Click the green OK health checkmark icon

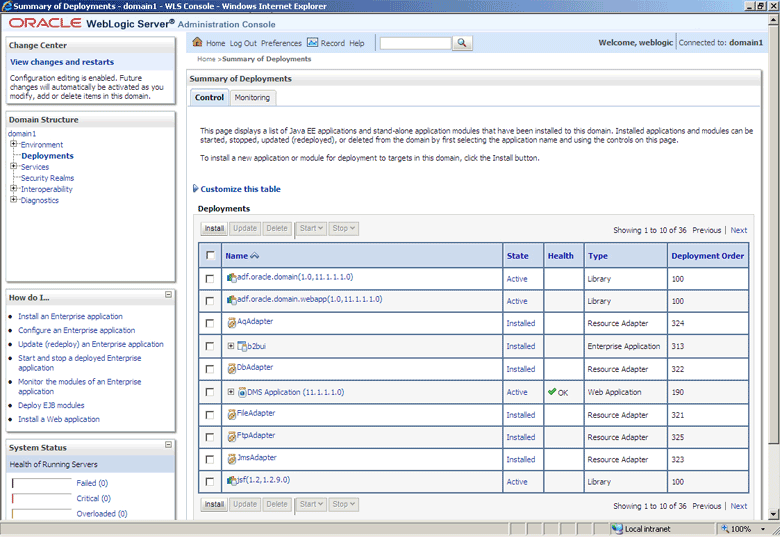click(x=552, y=392)
